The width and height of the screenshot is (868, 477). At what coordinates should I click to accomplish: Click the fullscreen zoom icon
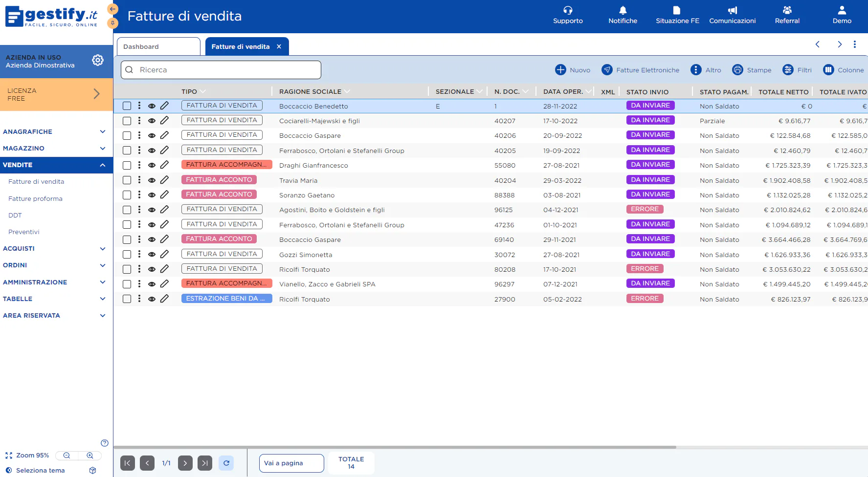(x=9, y=455)
